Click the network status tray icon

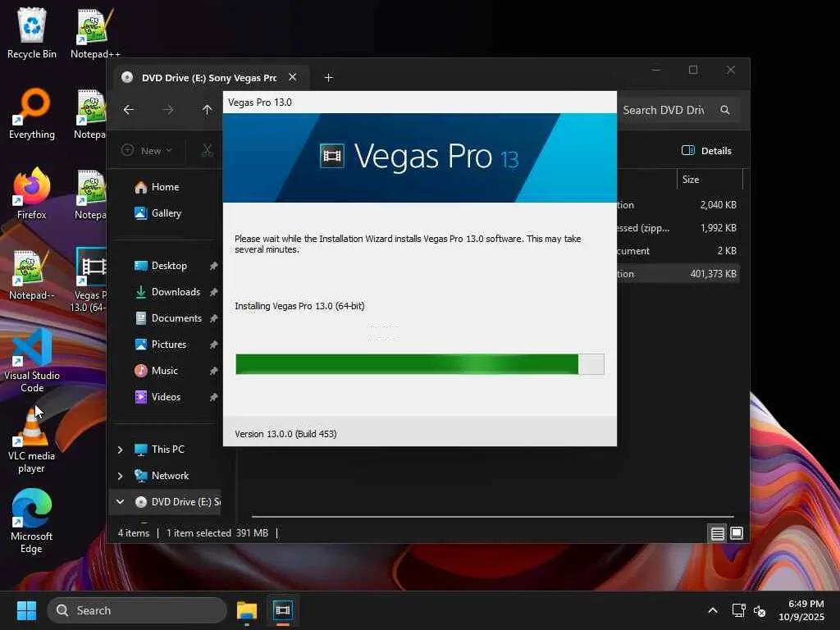click(739, 610)
